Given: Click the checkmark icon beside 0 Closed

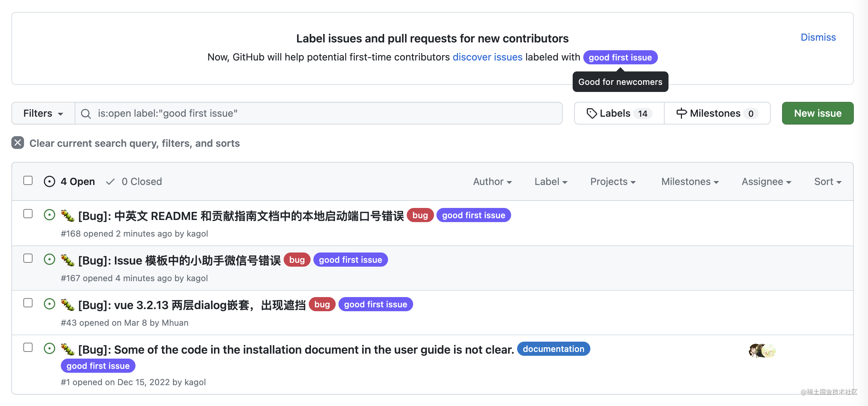Looking at the screenshot, I should click(x=110, y=182).
